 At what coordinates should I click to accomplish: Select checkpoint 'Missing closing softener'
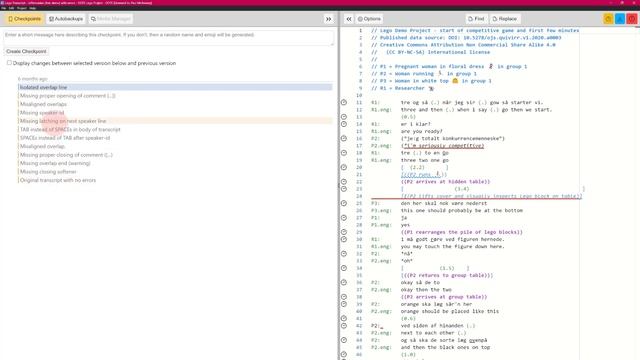pos(175,171)
